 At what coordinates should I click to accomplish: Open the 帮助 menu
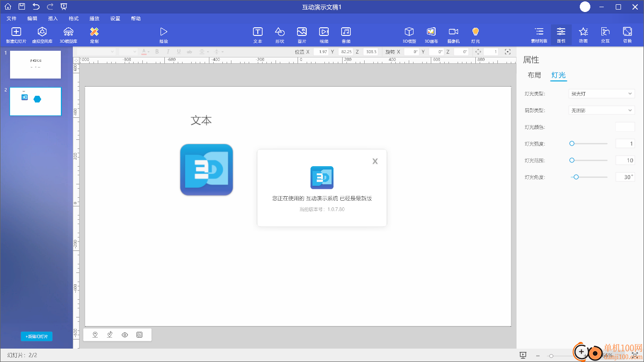pyautogui.click(x=136, y=19)
